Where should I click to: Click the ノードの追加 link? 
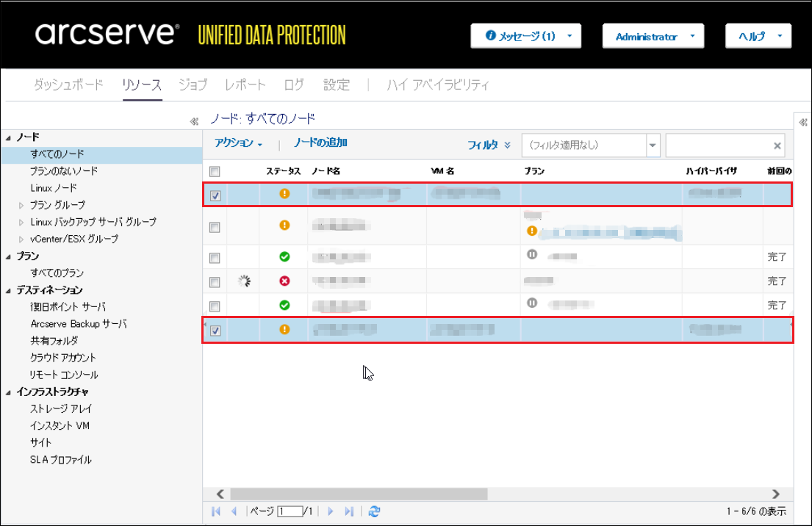click(x=320, y=143)
